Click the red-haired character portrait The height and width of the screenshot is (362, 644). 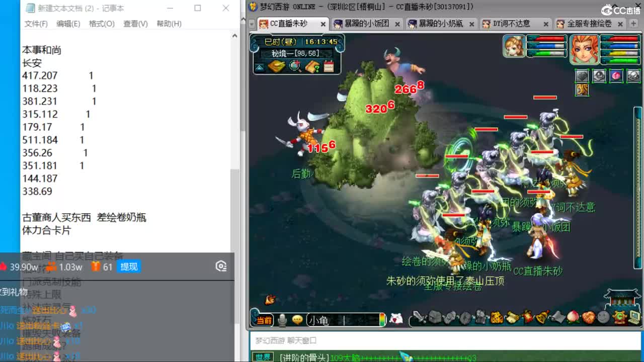[x=585, y=49]
